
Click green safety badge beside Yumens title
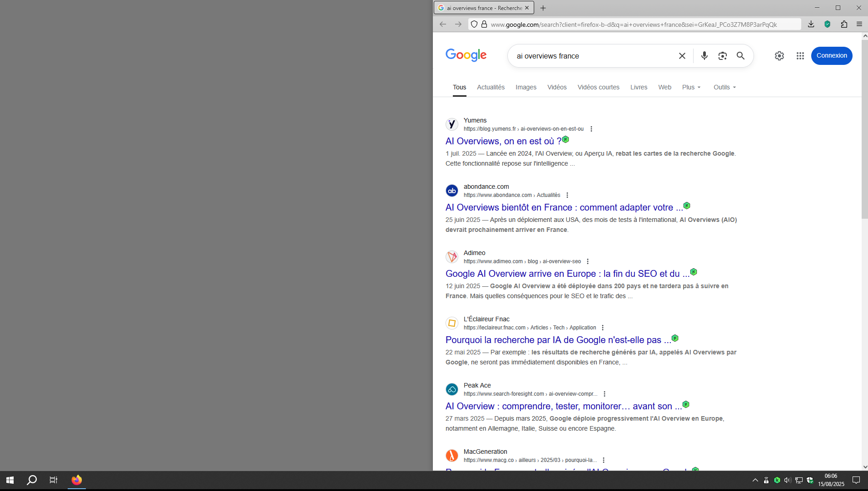[566, 139]
